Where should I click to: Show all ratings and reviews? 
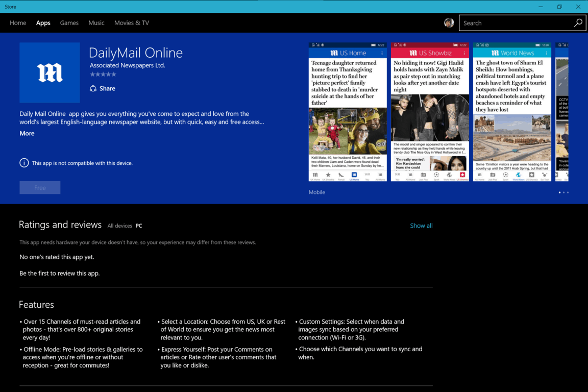point(421,226)
